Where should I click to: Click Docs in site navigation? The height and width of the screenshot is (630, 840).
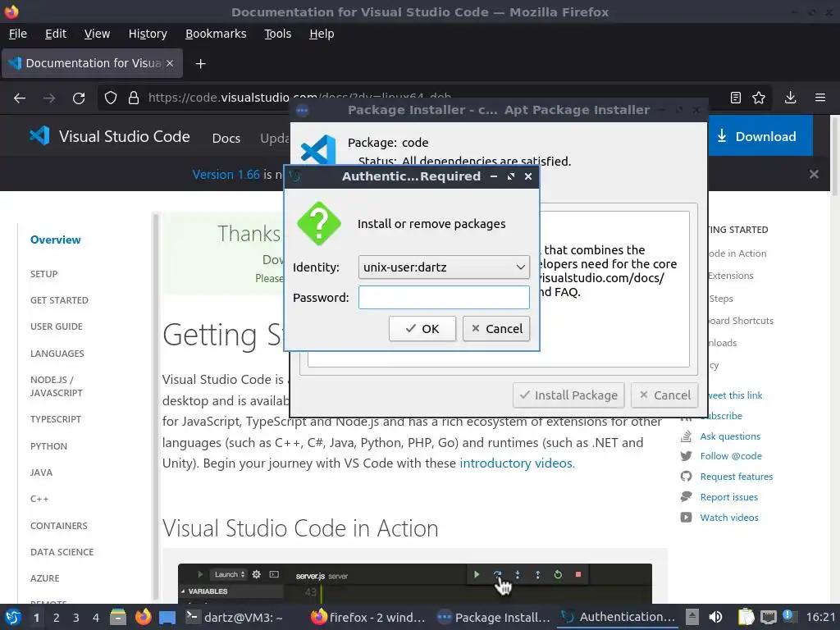click(226, 138)
